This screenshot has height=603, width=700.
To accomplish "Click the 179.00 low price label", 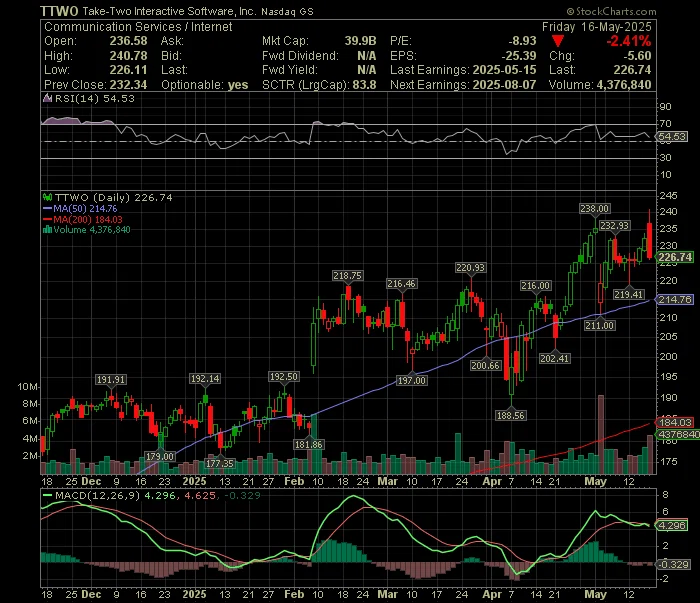I will 160,457.
